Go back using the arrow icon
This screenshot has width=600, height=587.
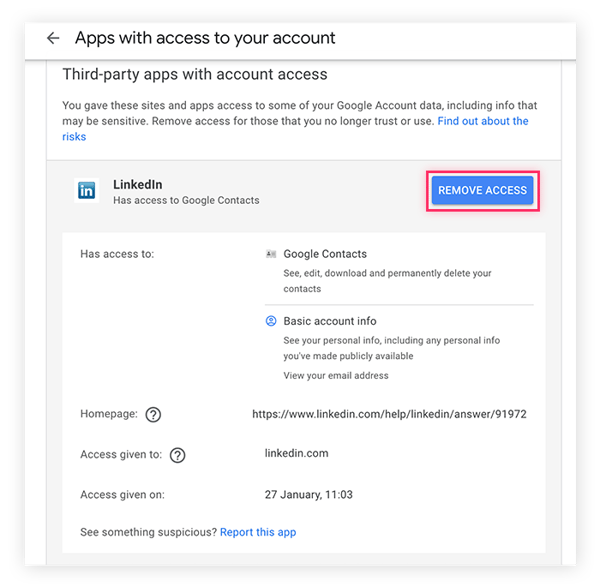53,38
